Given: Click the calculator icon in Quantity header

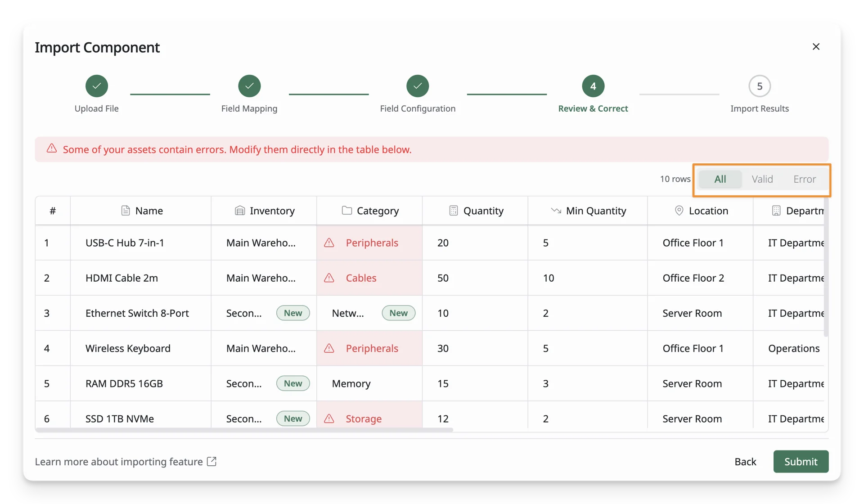Looking at the screenshot, I should 454,211.
